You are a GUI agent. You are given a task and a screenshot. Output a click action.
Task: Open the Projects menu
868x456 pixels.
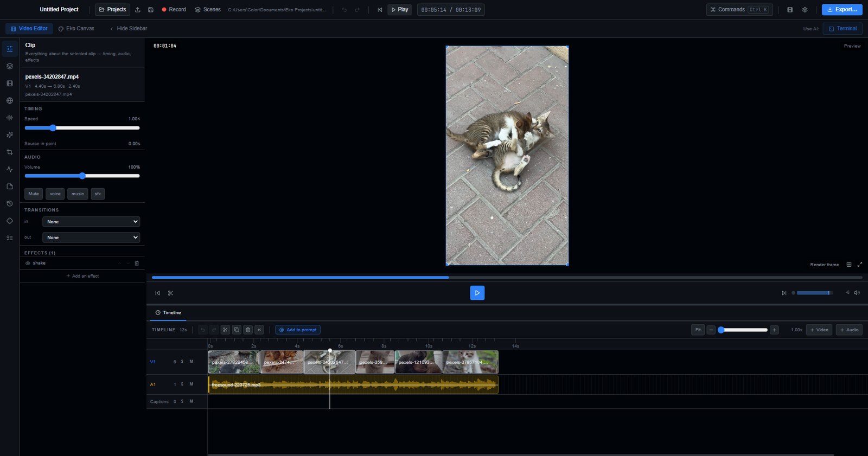coord(112,10)
